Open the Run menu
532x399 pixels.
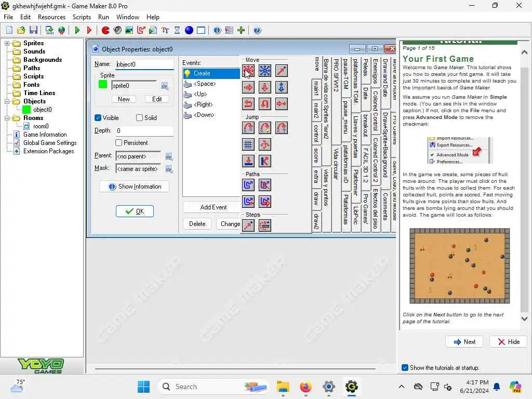pyautogui.click(x=103, y=17)
